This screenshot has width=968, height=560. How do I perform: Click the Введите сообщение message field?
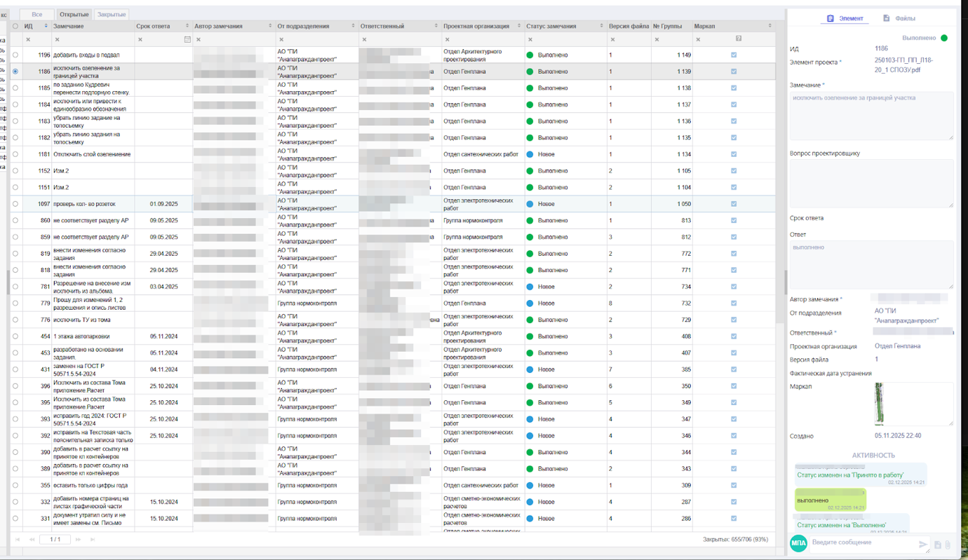coord(863,542)
